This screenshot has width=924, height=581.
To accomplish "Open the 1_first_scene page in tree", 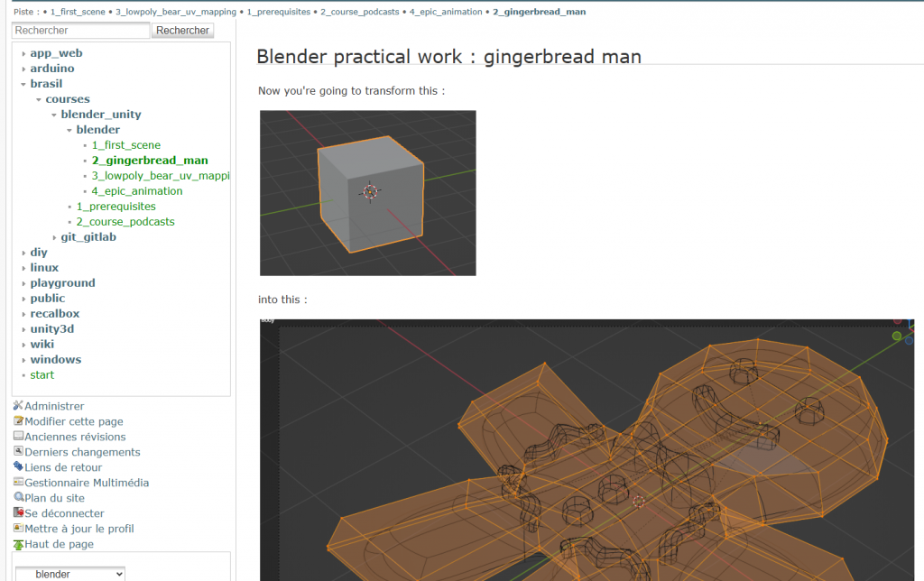I will click(126, 145).
